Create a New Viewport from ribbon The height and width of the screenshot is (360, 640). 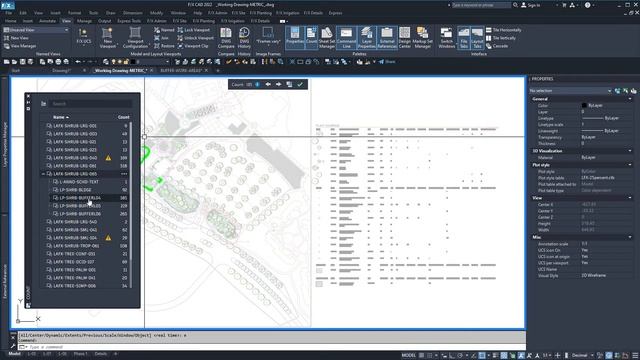(x=107, y=38)
